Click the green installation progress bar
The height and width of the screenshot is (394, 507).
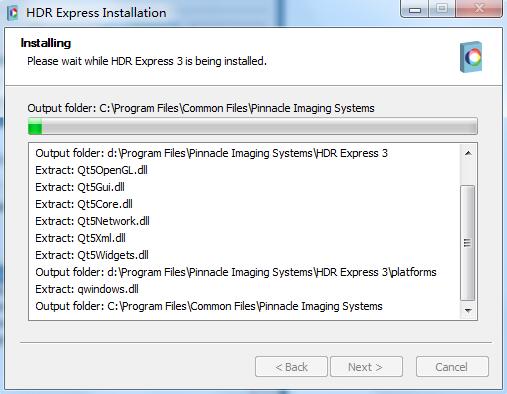253,126
